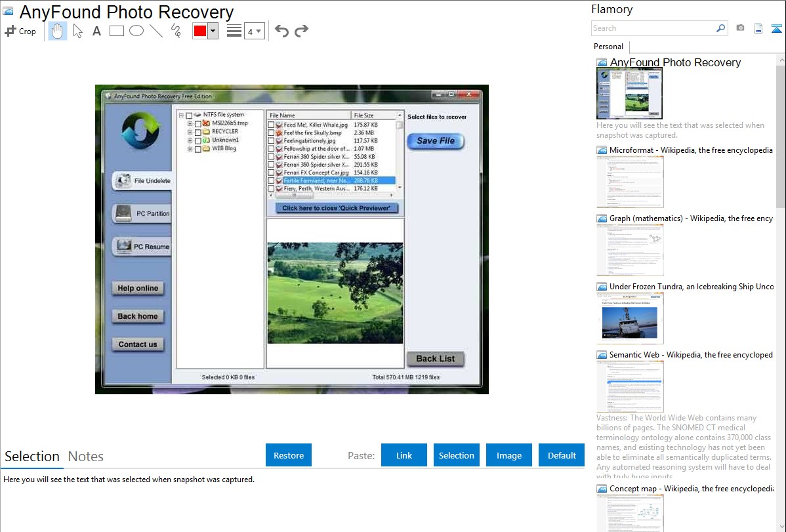Activate the hand pan tool

(57, 31)
